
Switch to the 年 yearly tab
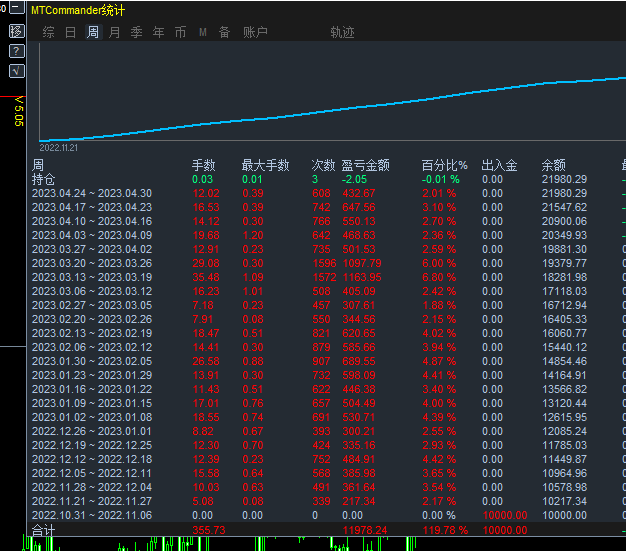click(158, 32)
